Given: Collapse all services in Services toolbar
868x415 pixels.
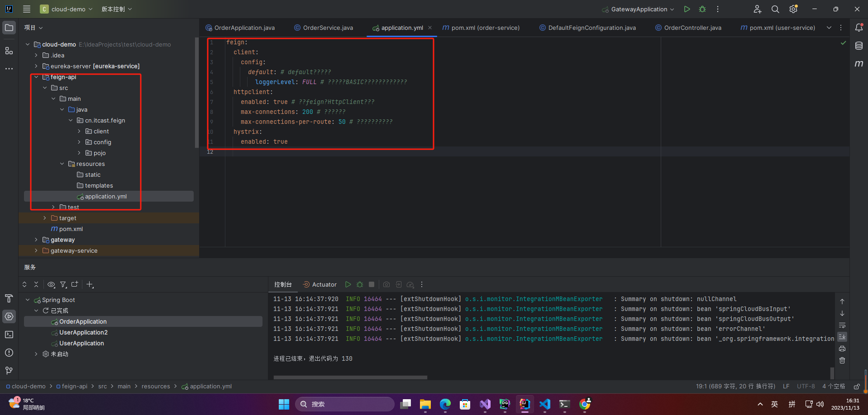Looking at the screenshot, I should (x=36, y=284).
